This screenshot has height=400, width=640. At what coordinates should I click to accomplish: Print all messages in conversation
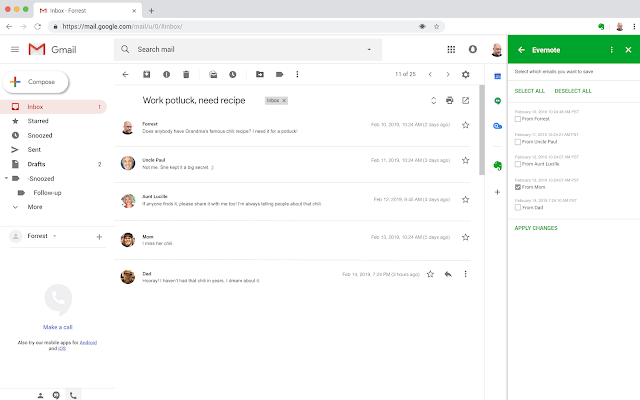(x=449, y=100)
